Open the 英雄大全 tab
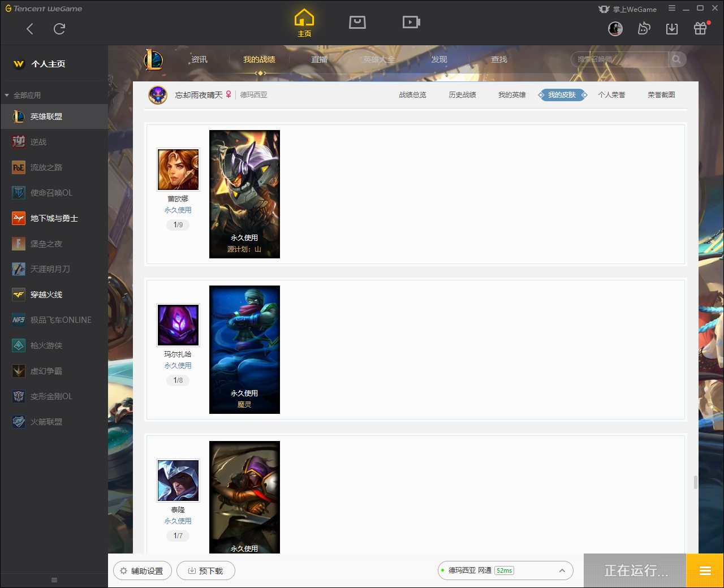 point(379,59)
